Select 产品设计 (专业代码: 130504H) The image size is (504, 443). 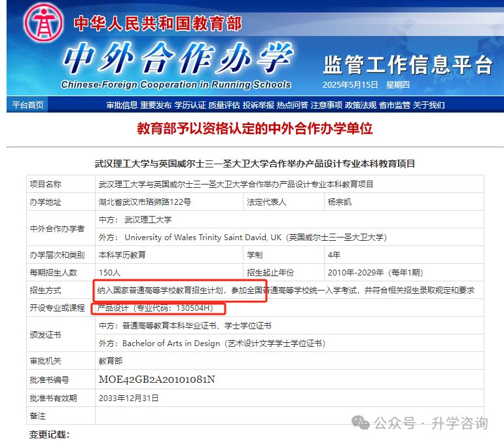[155, 308]
